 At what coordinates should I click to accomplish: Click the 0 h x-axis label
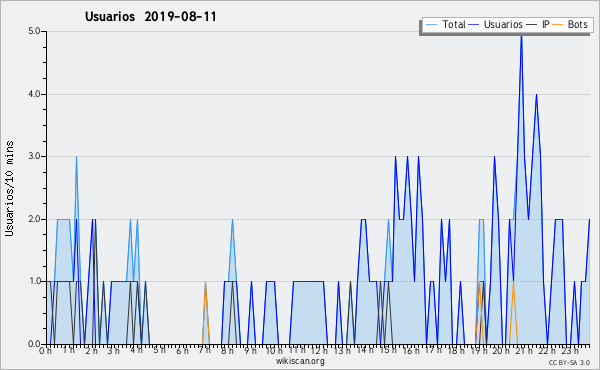click(45, 350)
